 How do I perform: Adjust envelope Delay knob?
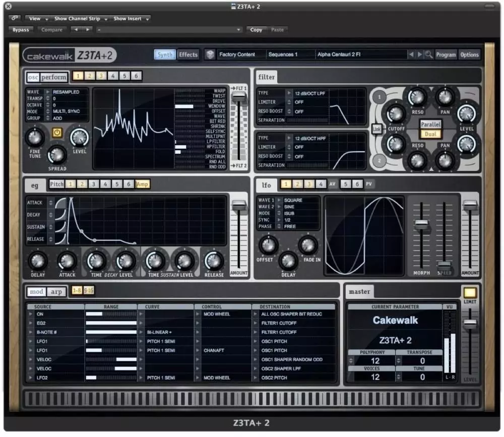[38, 261]
